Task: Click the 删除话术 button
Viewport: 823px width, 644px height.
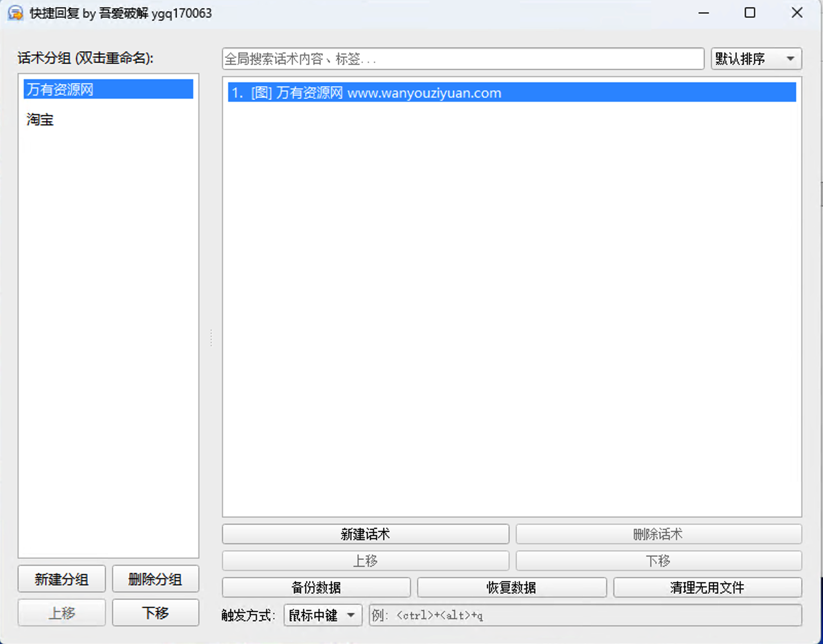Action: pos(658,534)
